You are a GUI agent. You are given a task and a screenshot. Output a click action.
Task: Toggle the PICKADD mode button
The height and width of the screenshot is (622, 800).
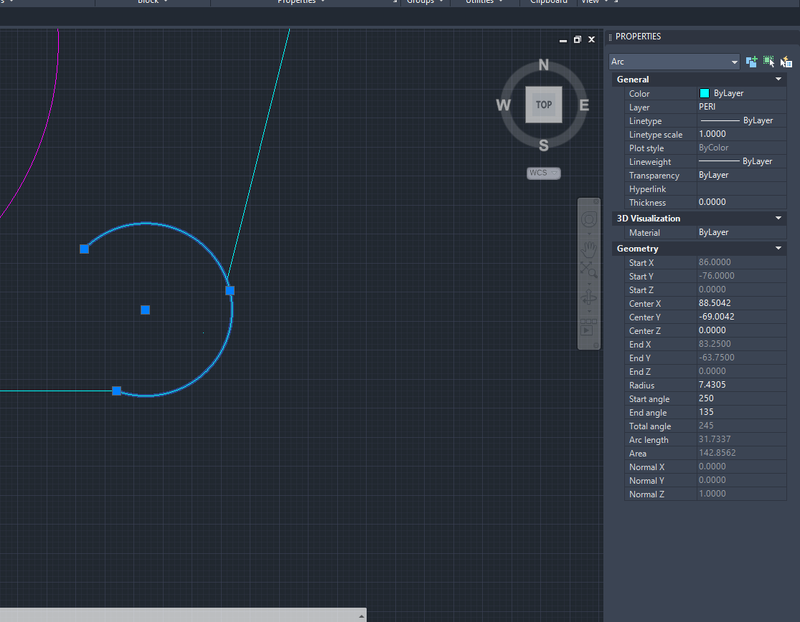[751, 62]
